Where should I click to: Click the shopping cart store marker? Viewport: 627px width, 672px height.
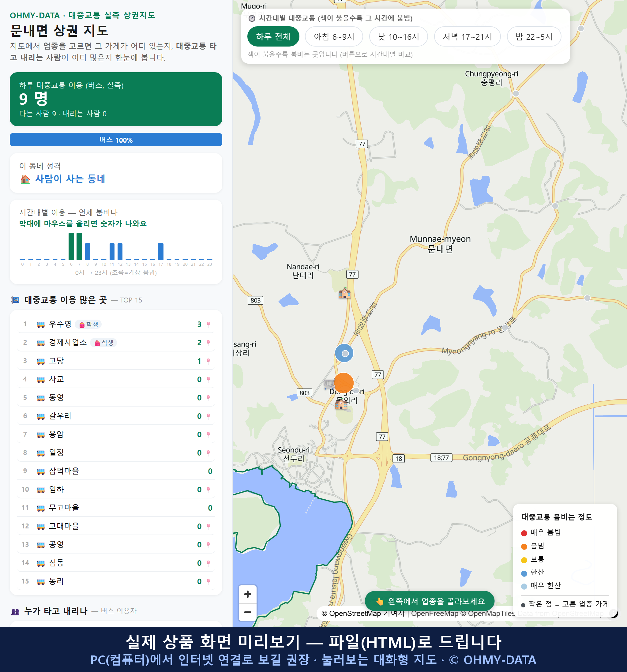tap(329, 383)
